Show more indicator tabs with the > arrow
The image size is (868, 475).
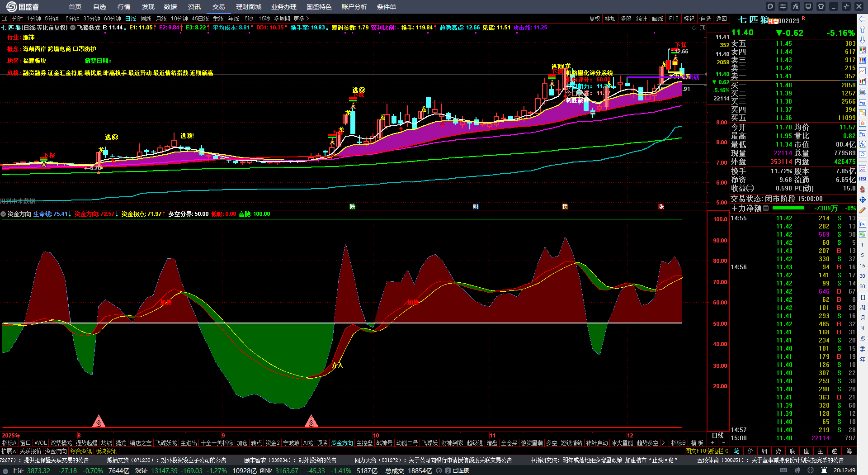(663, 443)
